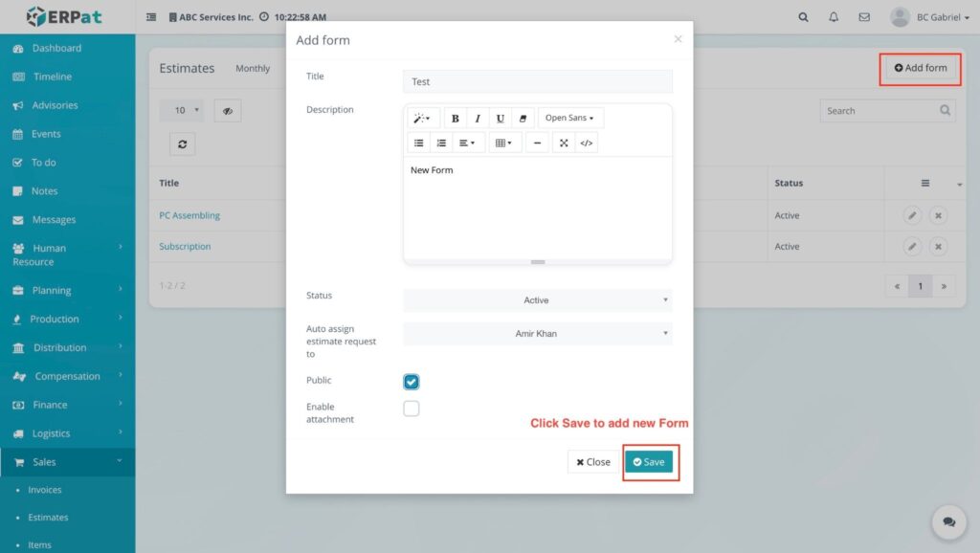Toggle italic formatting in description editor
The width and height of the screenshot is (980, 553).
click(x=478, y=118)
